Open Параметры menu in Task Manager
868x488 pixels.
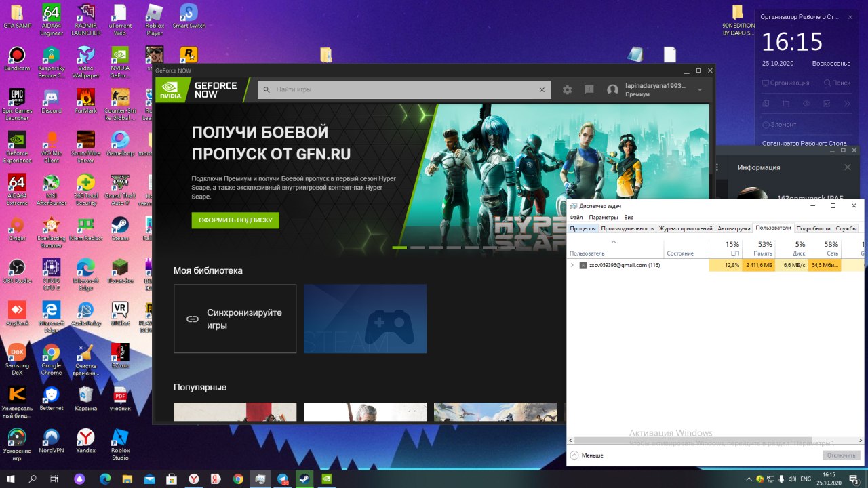[x=603, y=218]
